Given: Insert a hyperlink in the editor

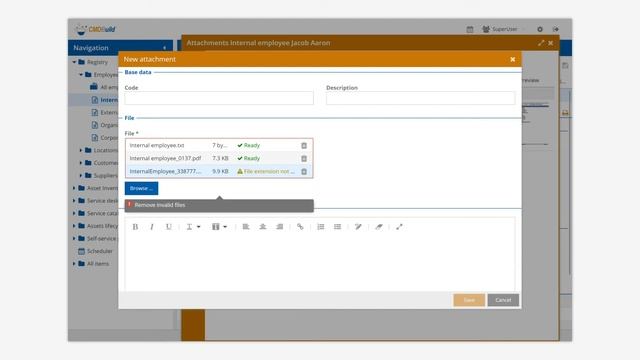Looking at the screenshot, I should (300, 227).
